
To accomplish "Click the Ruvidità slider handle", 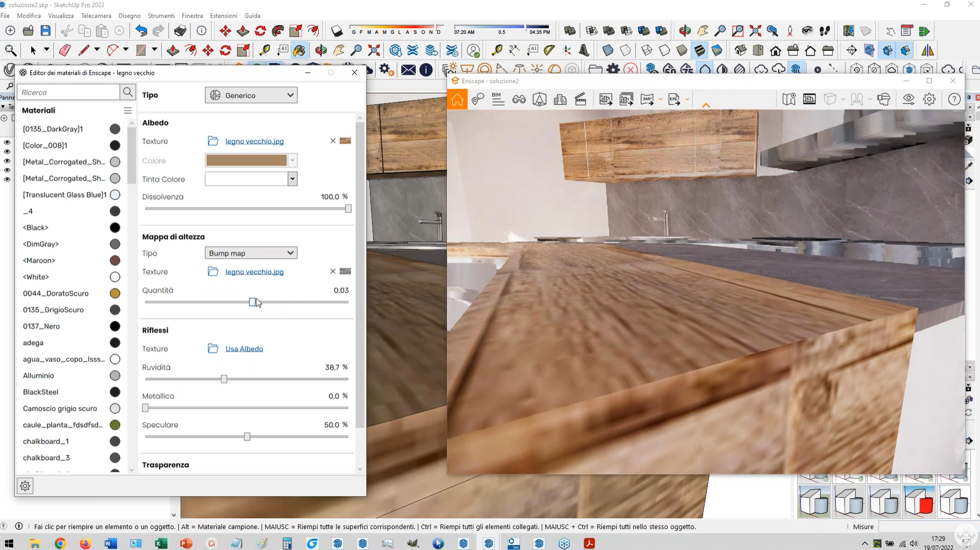I will click(x=224, y=379).
